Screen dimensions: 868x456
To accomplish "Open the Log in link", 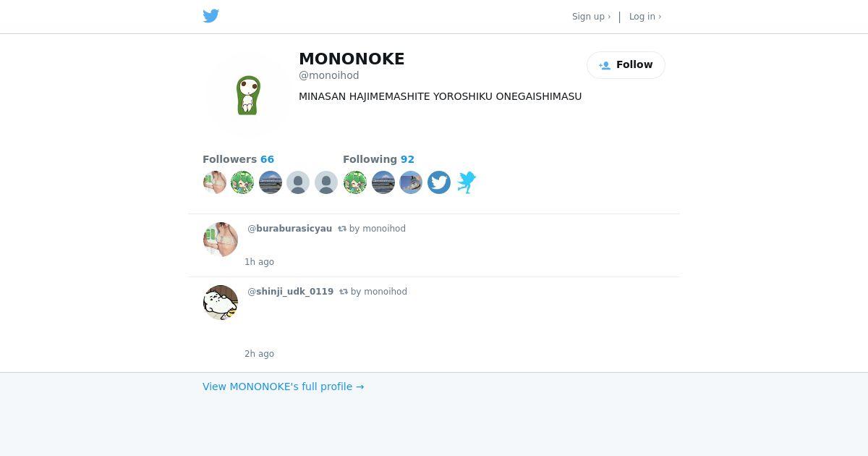I will [645, 17].
